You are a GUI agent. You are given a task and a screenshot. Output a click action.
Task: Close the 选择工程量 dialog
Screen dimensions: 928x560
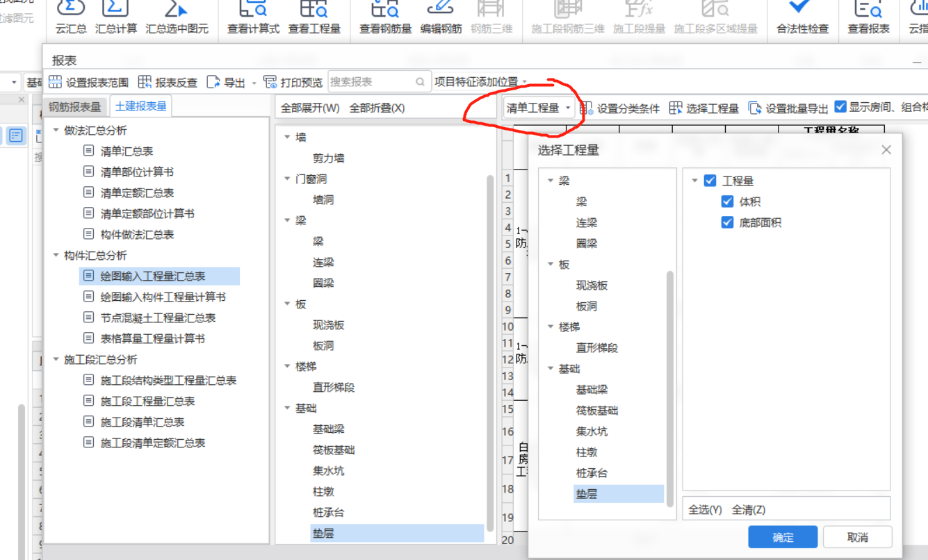pyautogui.click(x=886, y=150)
